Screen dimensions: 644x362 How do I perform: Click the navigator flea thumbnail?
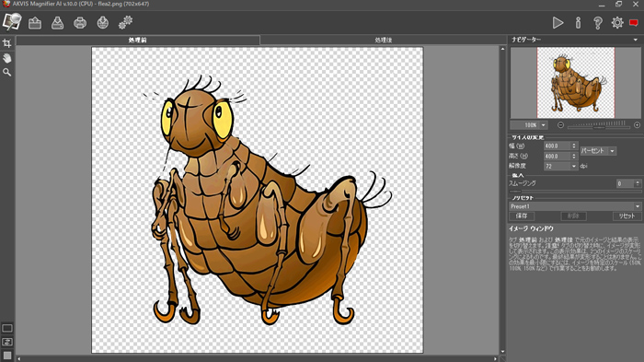(x=576, y=83)
